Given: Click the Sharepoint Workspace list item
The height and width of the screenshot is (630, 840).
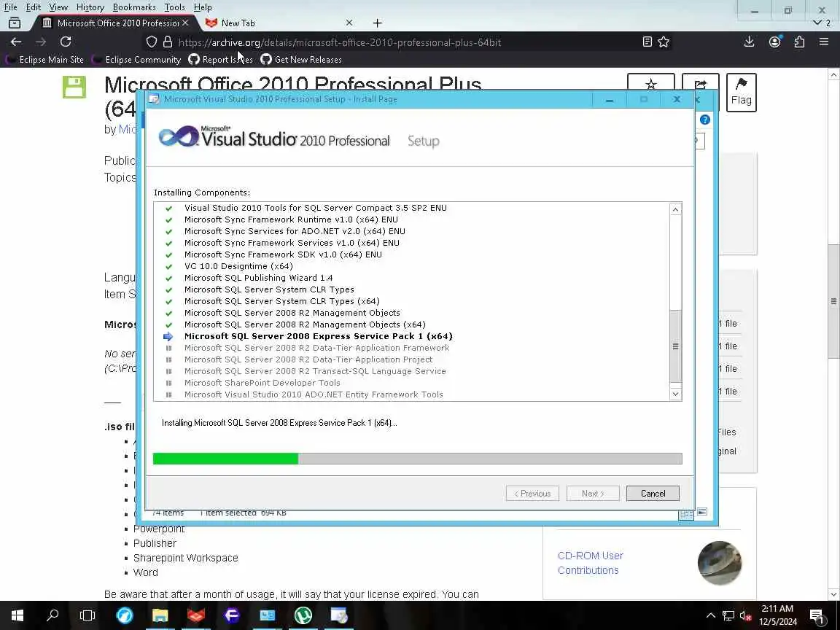Looking at the screenshot, I should pos(185,559).
